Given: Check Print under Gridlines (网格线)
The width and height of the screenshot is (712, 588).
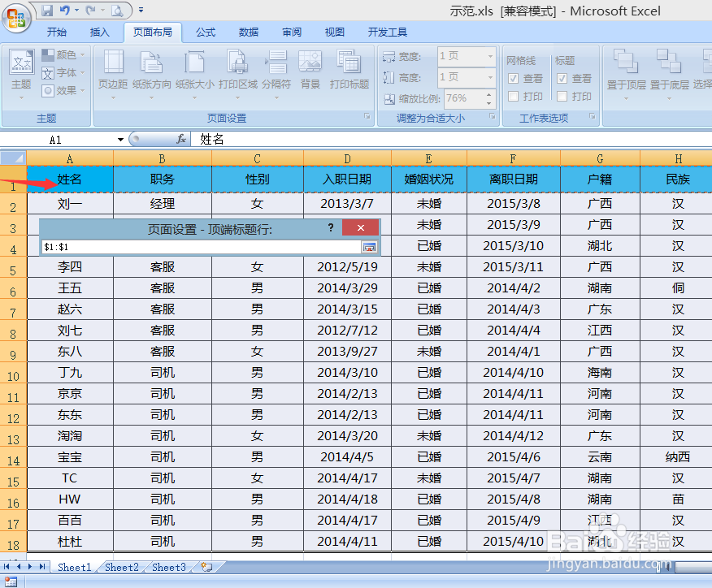Looking at the screenshot, I should (513, 94).
